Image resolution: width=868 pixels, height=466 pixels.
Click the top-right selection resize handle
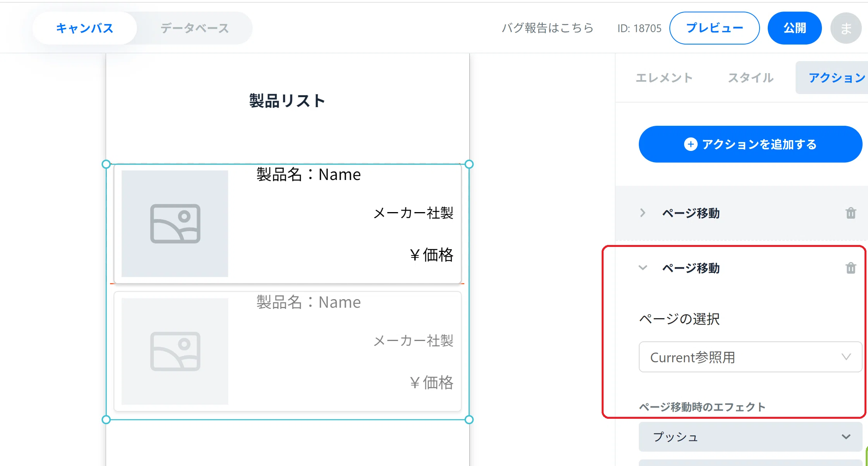(x=469, y=164)
